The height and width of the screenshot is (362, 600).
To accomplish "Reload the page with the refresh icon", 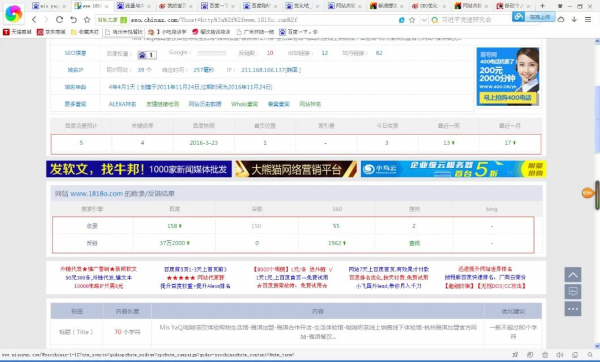I will 59,20.
